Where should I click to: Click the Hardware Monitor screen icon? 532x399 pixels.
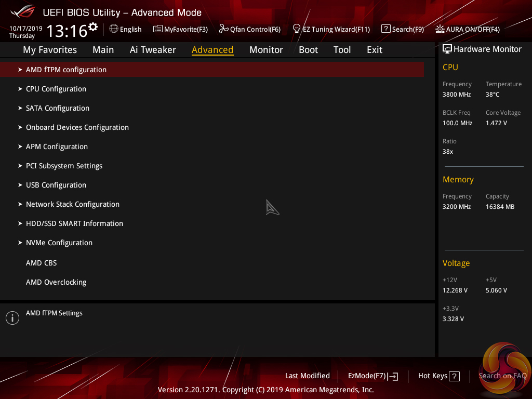(x=447, y=49)
